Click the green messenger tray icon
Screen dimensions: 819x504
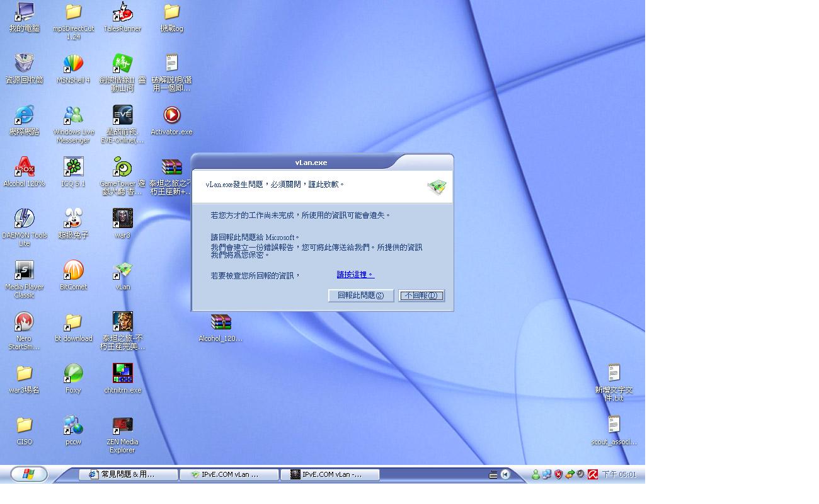[x=535, y=474]
